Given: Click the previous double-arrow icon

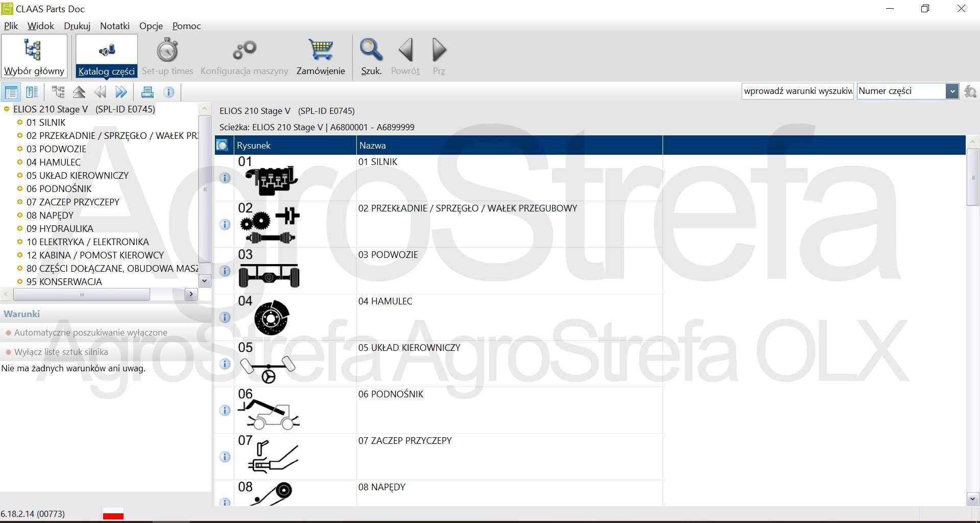Looking at the screenshot, I should 100,92.
